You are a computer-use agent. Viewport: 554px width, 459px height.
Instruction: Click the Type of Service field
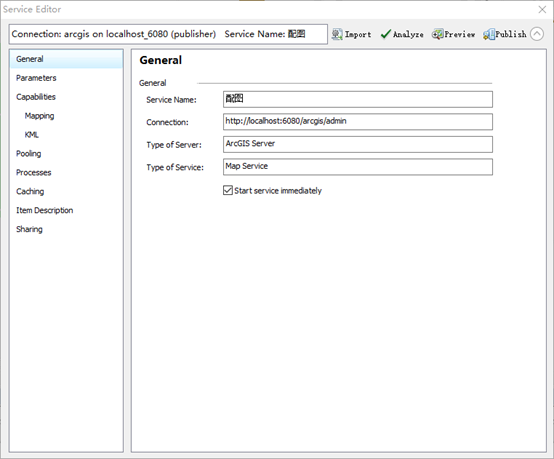pos(358,167)
